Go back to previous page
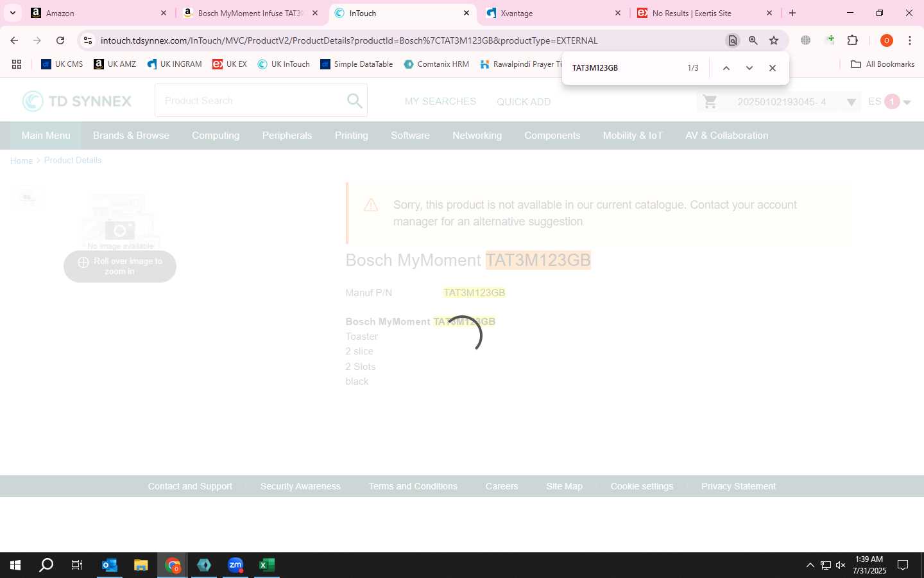The image size is (924, 578). coord(14,40)
